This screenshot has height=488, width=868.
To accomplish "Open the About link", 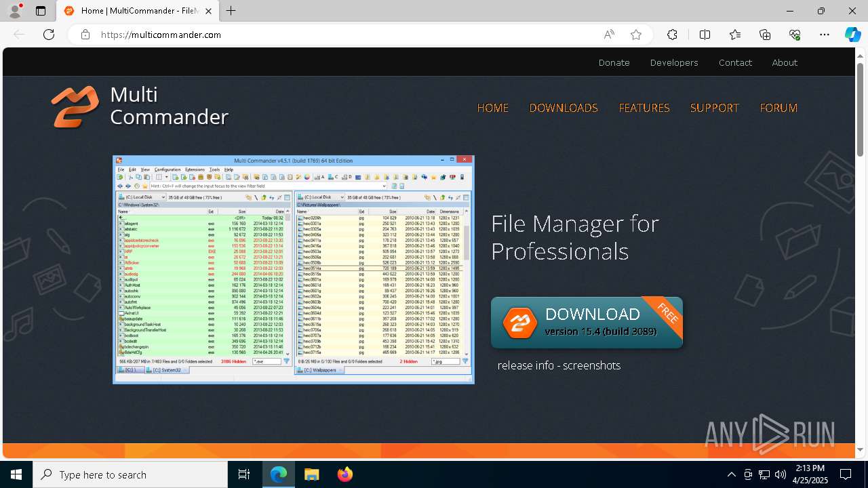I will pos(785,62).
